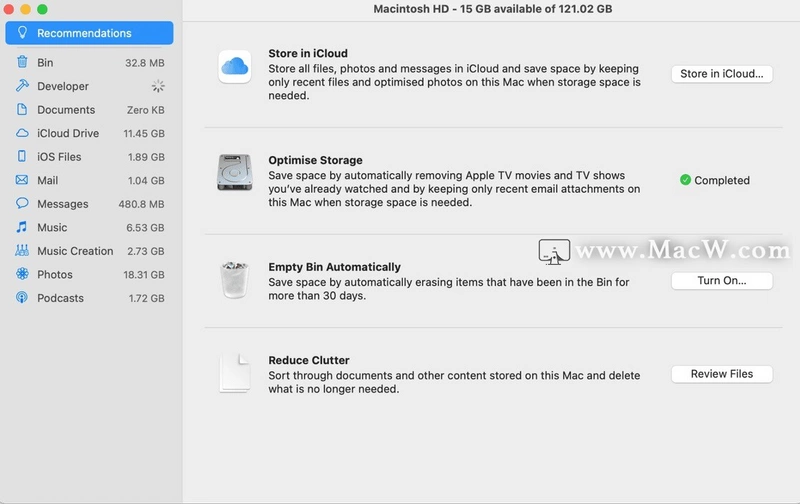The width and height of the screenshot is (800, 504).
Task: Click the Documents page icon in sidebar
Action: [x=22, y=109]
